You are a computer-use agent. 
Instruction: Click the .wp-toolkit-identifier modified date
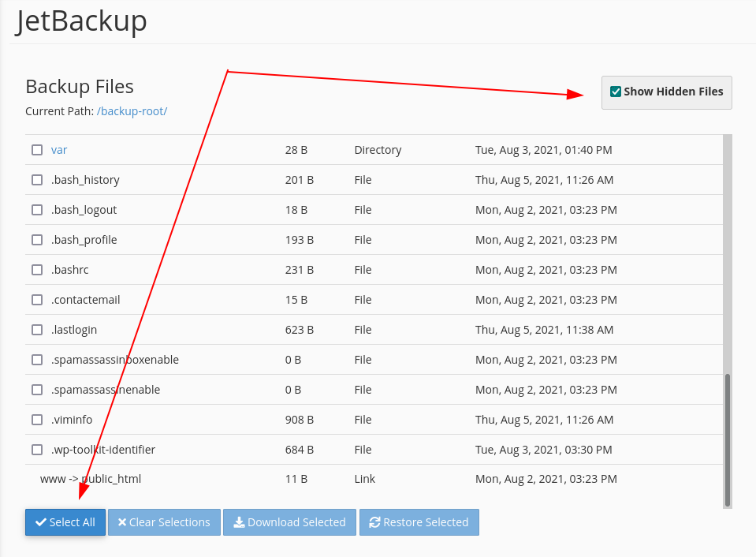[543, 450]
